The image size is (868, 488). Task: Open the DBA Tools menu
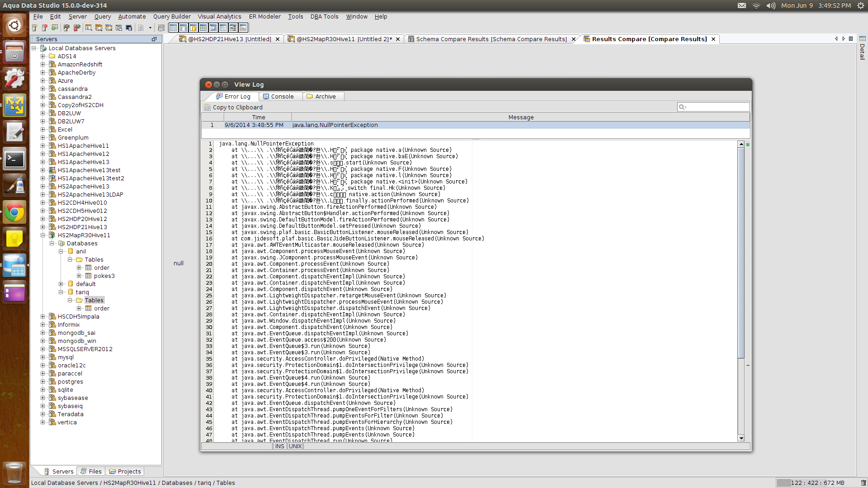coord(324,16)
